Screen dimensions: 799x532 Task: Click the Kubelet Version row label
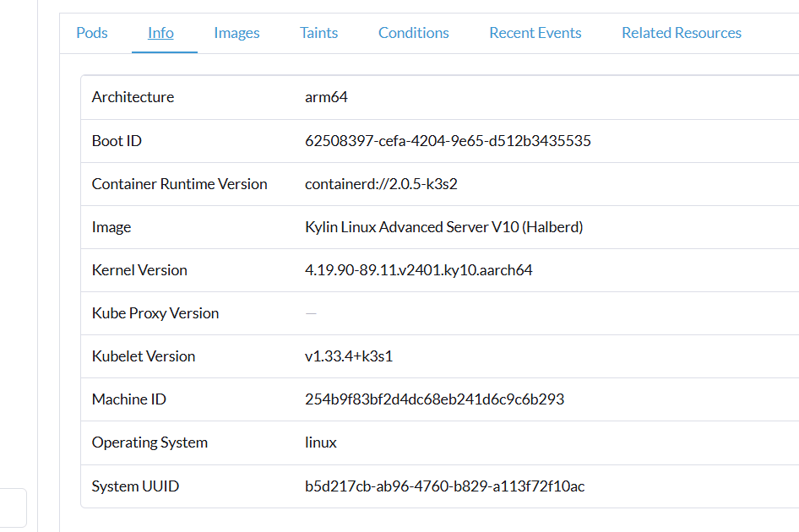[x=144, y=356]
